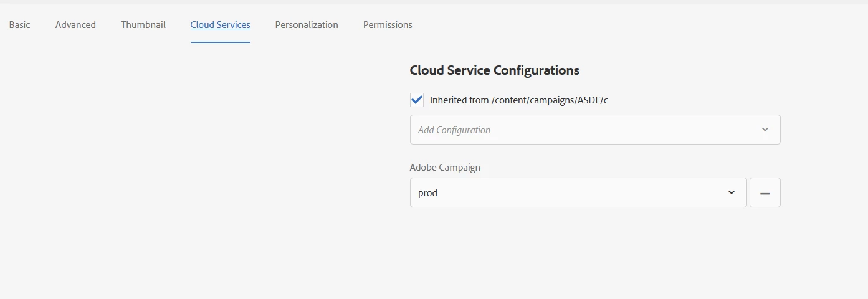Open the Add Configuration dropdown
The width and height of the screenshot is (868, 299).
[594, 130]
